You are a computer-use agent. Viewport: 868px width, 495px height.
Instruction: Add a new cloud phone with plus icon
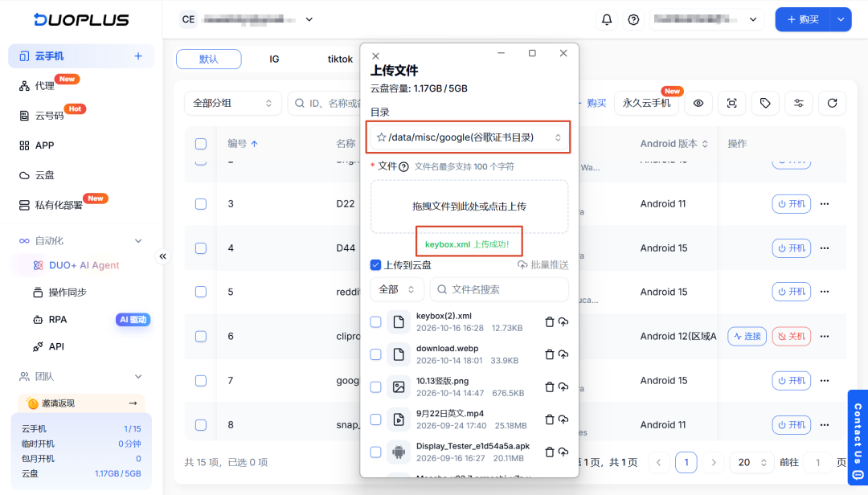point(138,56)
